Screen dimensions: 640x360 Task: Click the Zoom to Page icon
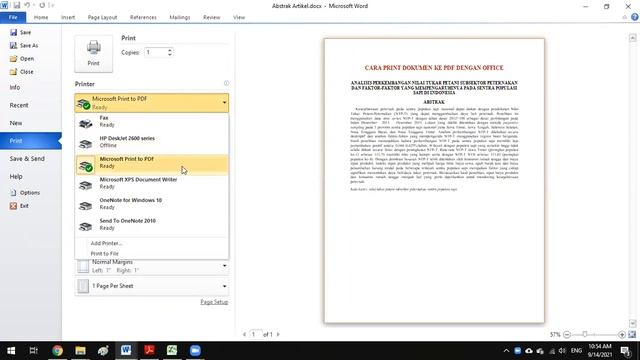tap(632, 335)
